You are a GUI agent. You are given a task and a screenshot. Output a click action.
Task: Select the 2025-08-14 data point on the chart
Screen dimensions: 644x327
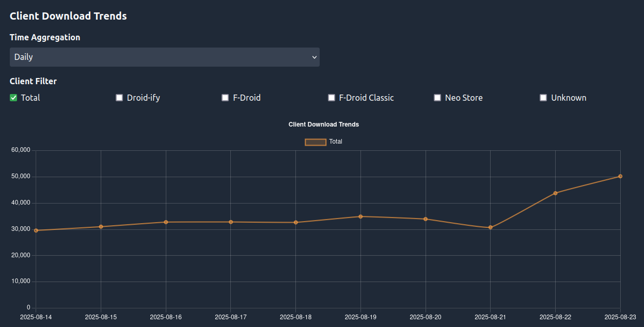point(36,230)
